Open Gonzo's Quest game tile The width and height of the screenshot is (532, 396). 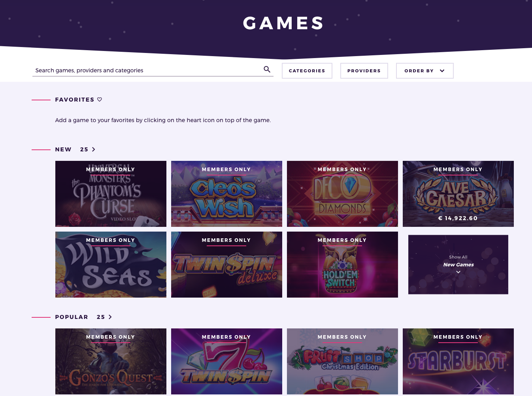(x=111, y=361)
